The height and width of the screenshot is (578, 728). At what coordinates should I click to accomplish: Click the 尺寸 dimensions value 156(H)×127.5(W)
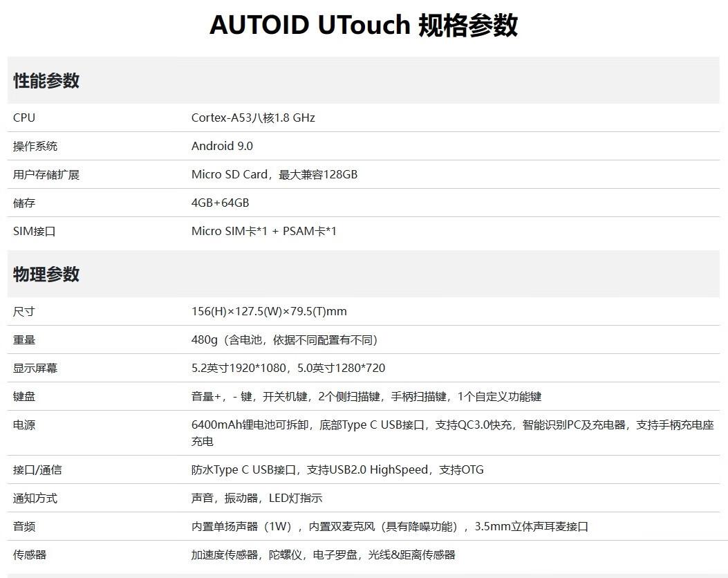click(x=269, y=312)
